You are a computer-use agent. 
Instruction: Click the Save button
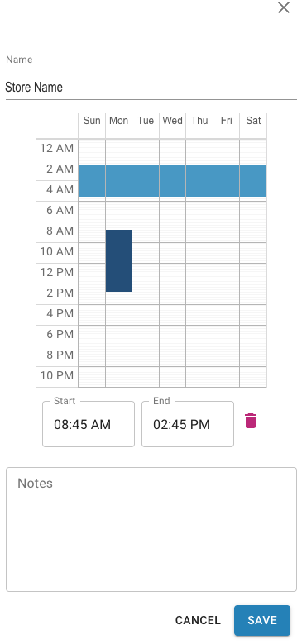[262, 620]
